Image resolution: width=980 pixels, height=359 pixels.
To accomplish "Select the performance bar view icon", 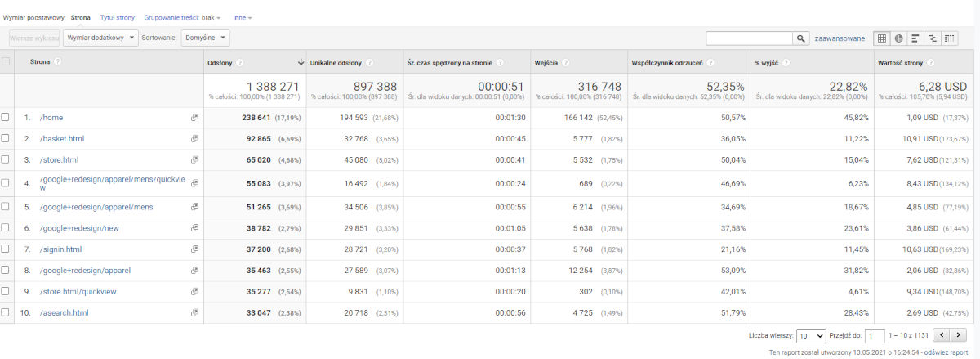I will point(915,38).
